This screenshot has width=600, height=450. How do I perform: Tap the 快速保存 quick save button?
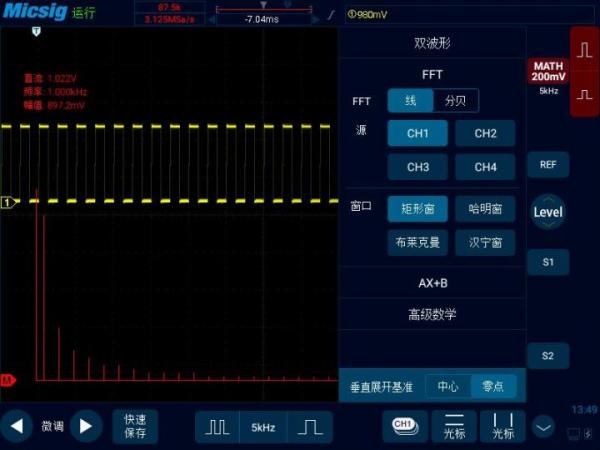135,426
